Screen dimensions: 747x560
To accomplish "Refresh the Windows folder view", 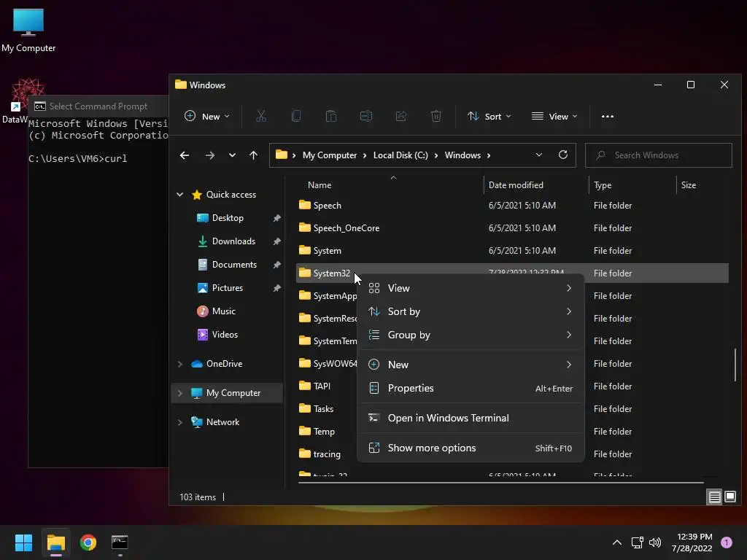I will point(563,155).
